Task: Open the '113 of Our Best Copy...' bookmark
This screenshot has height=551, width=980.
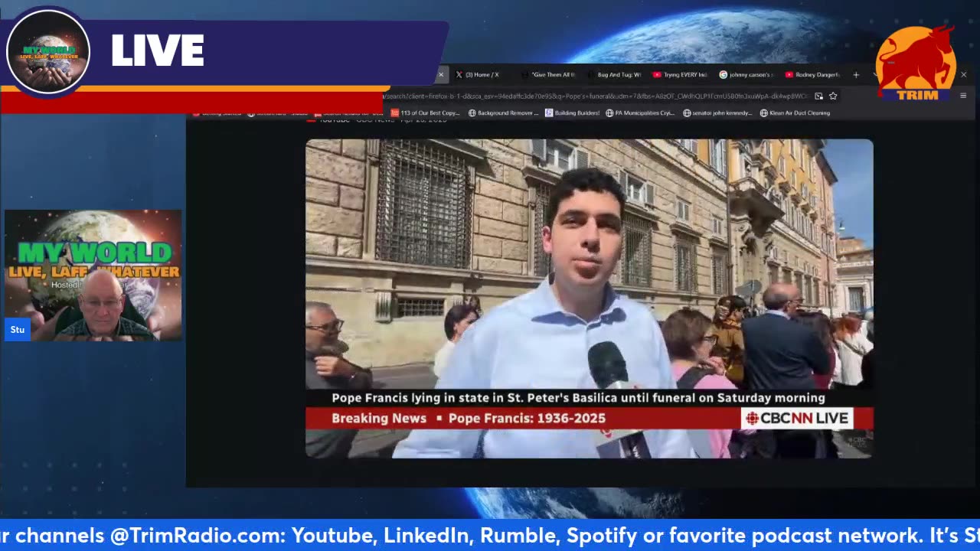Action: [x=425, y=113]
